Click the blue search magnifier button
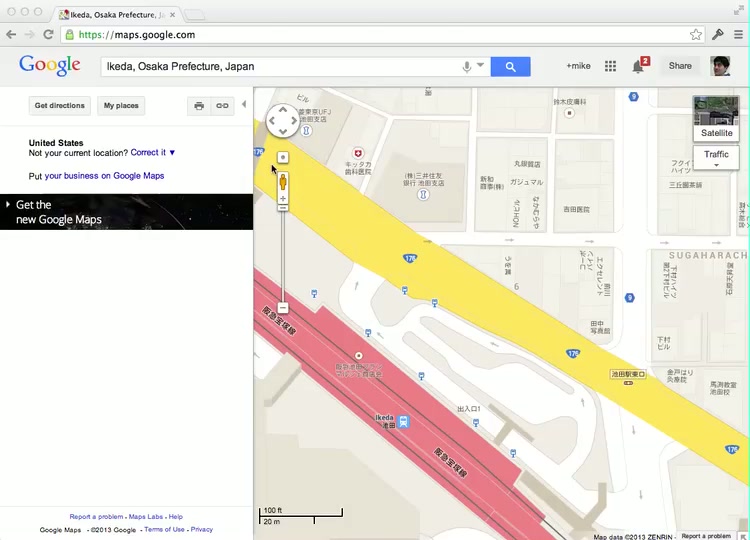Viewport: 750px width, 540px height. coord(510,67)
